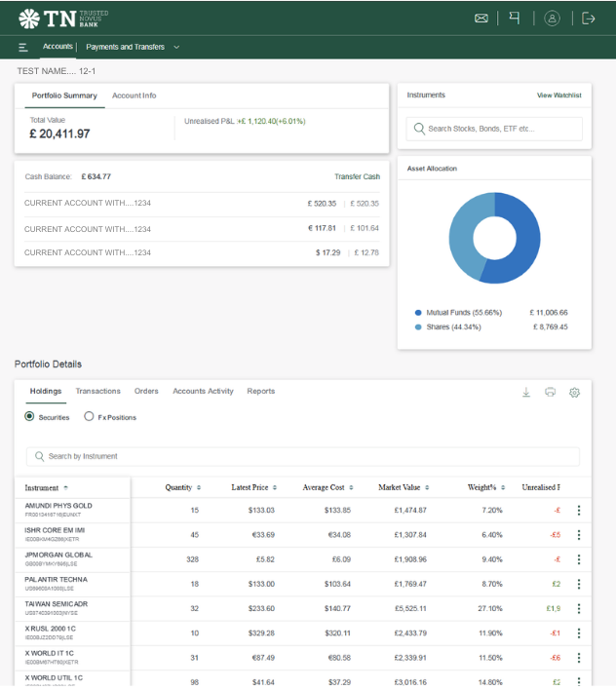The image size is (616, 690).
Task: Click the Mutual Funds legend color dot
Action: [418, 313]
